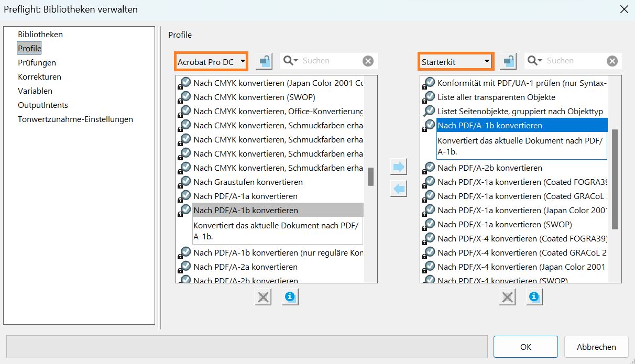This screenshot has height=364, width=635.
Task: Click the blue info icon under the Starterkit list
Action: [533, 297]
